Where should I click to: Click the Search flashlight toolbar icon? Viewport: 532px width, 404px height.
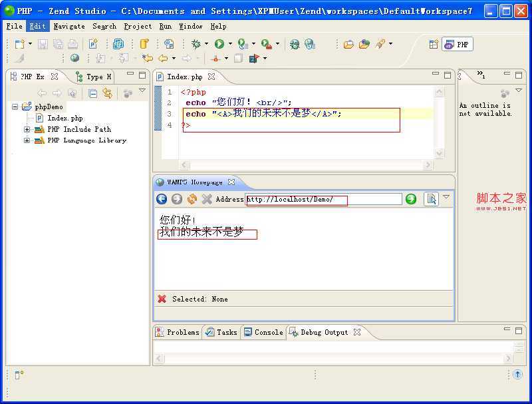pos(380,44)
